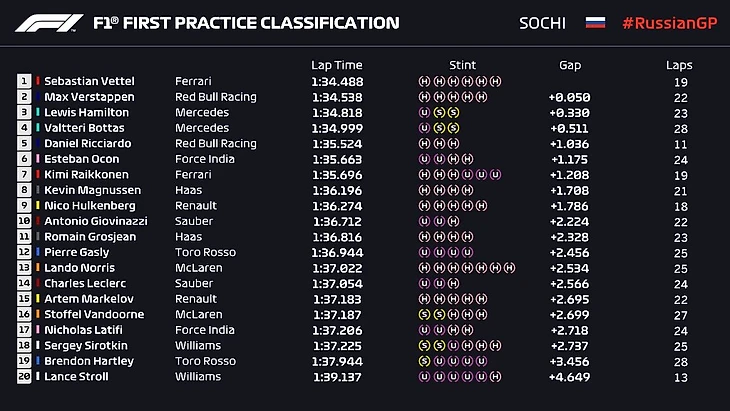This screenshot has height=411, width=730.
Task: Click the First Practice Classification title
Action: 245,23
